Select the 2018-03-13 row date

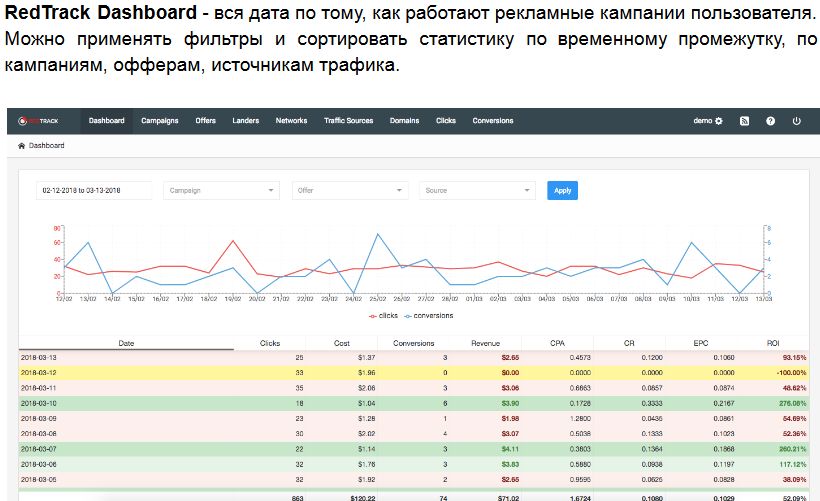pyautogui.click(x=39, y=358)
